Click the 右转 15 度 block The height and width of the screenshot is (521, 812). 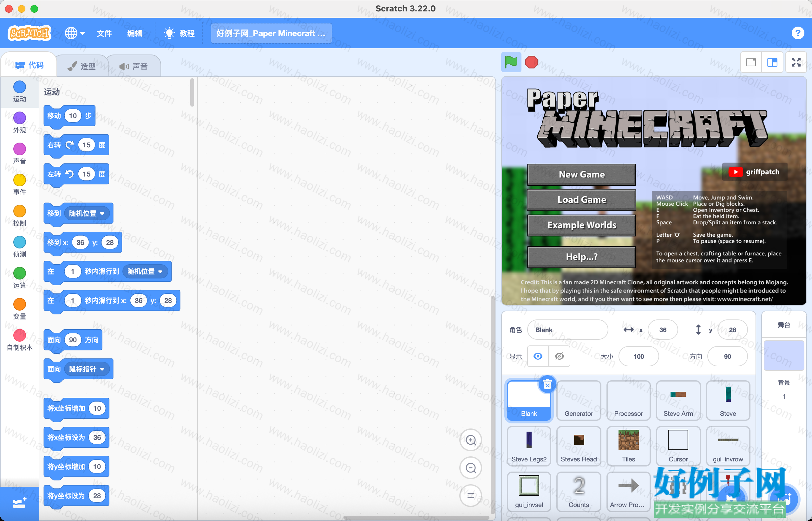point(76,145)
